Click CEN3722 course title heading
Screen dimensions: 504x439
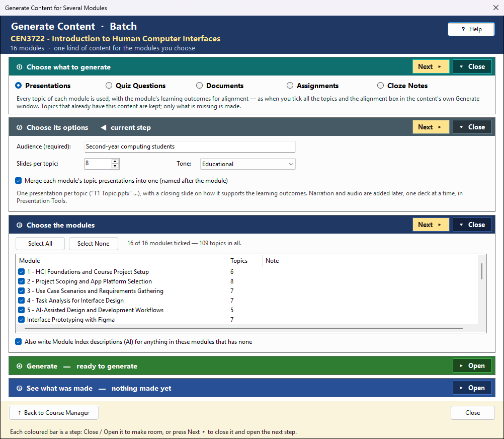click(x=115, y=39)
